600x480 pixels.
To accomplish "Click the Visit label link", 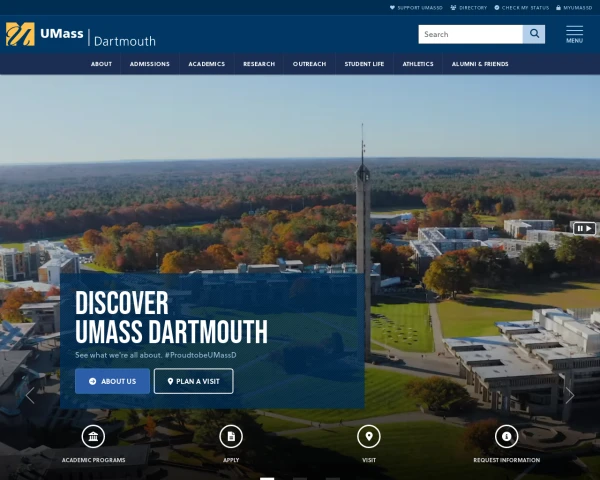I will (369, 460).
